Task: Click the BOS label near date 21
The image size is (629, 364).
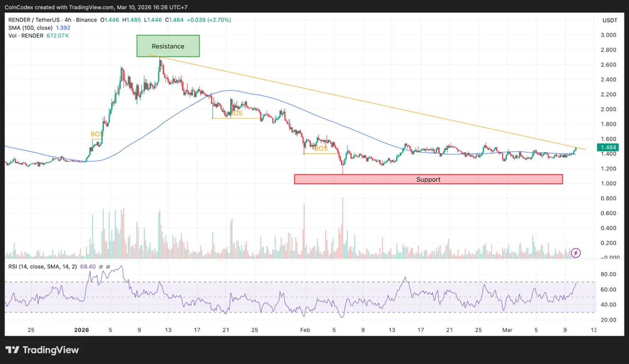Action: click(x=236, y=113)
